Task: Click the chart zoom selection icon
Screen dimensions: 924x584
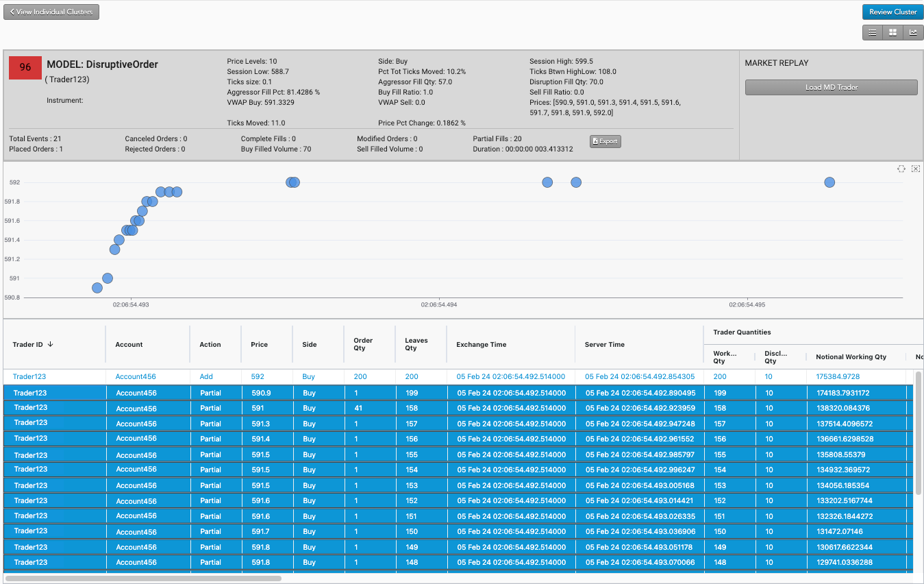Action: pos(901,169)
